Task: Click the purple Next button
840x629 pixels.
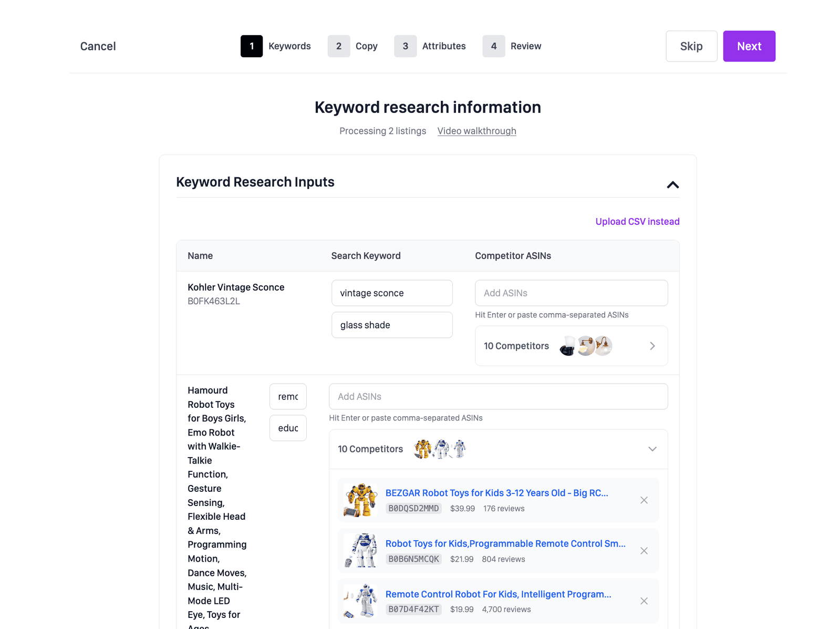Action: click(749, 46)
